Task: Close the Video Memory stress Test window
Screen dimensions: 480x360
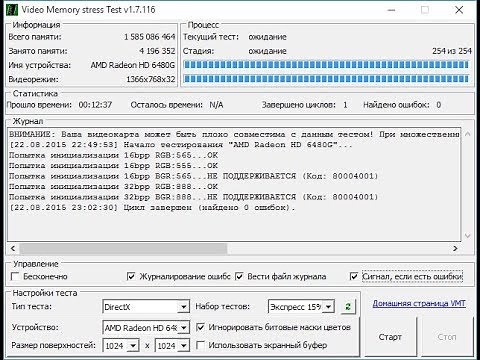Action: click(x=459, y=10)
